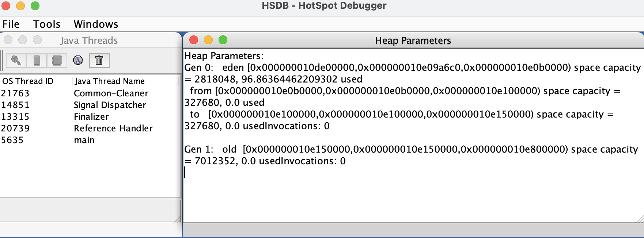The image size is (644, 238).
Task: Close the main HSDB window
Action: tap(6, 6)
